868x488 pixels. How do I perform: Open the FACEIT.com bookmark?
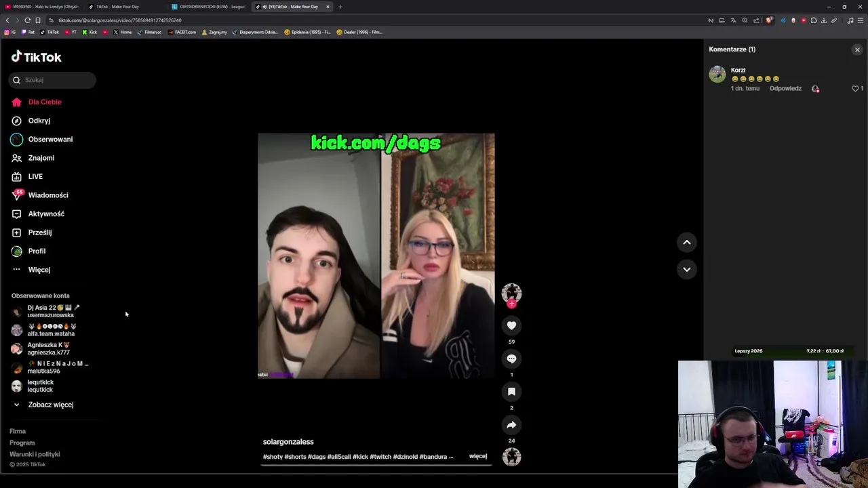(x=182, y=32)
